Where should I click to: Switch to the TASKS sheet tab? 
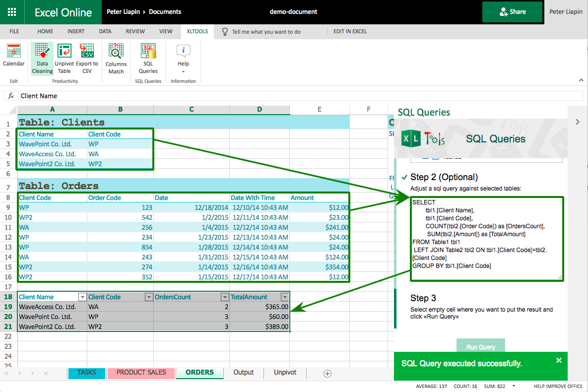87,373
